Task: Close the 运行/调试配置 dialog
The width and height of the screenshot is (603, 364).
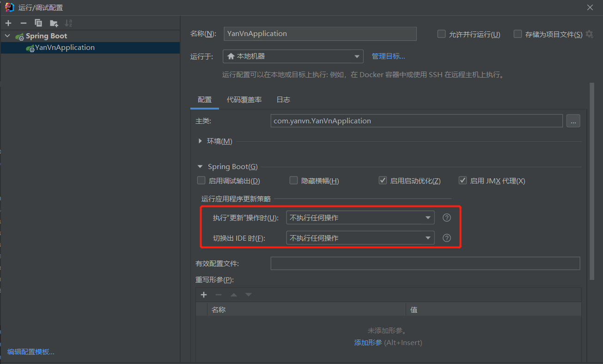Action: point(590,7)
